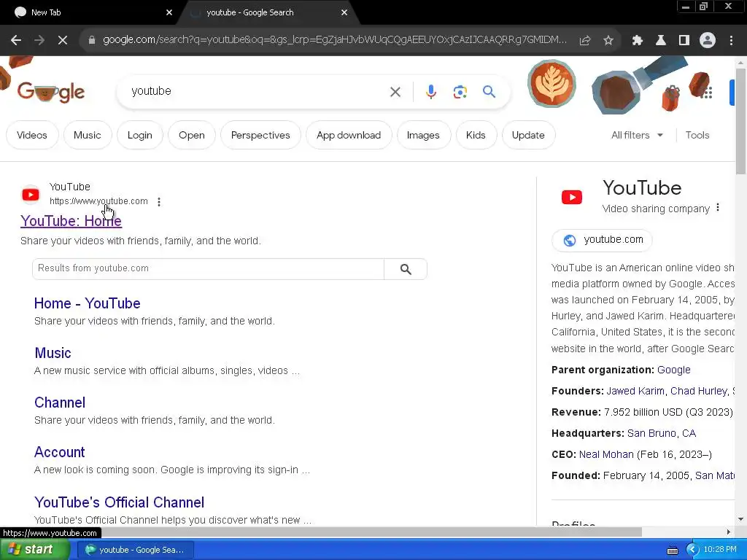Click the Google doodle logo
This screenshot has width=747, height=560.
[51, 92]
